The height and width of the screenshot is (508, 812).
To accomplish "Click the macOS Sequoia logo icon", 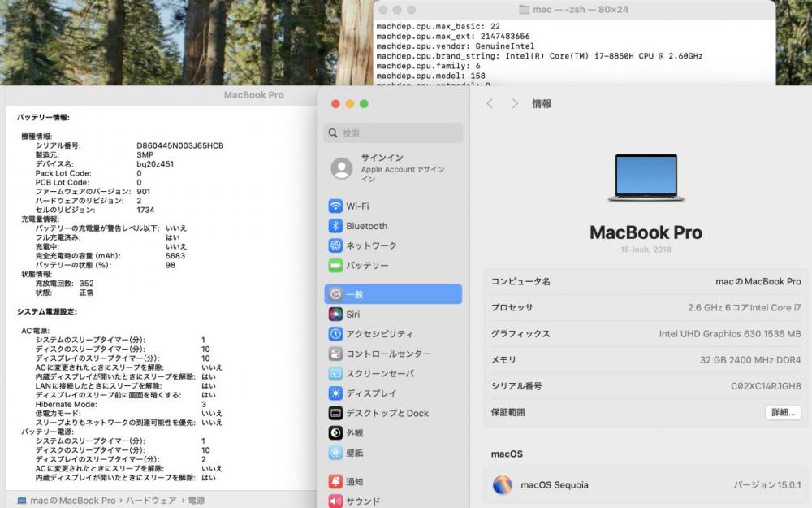I will (503, 485).
